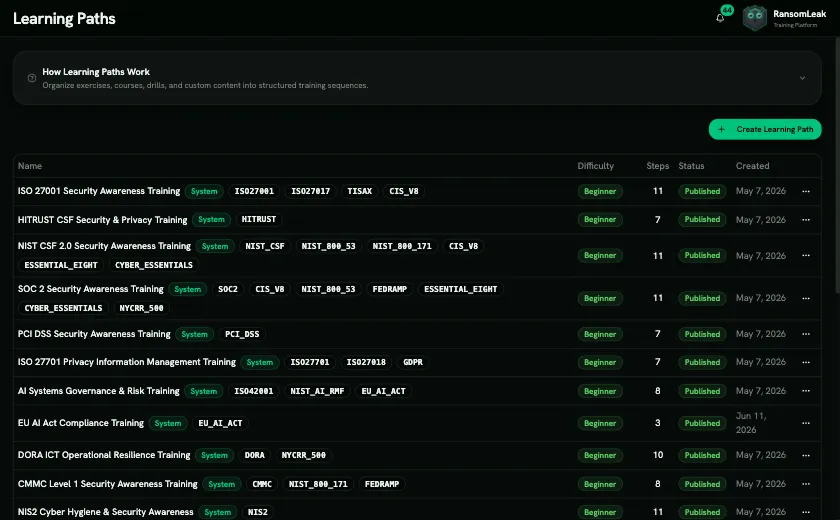
Task: Open EU AI Act Compliance Training path
Action: 80,423
